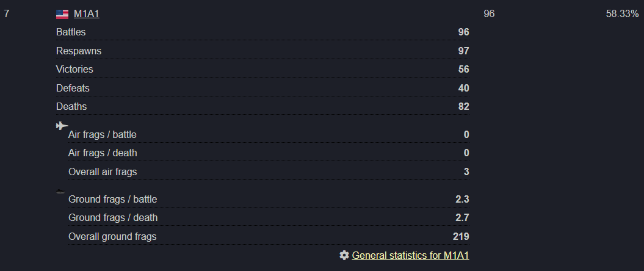Click the tank icon above ground frags

[x=60, y=191]
